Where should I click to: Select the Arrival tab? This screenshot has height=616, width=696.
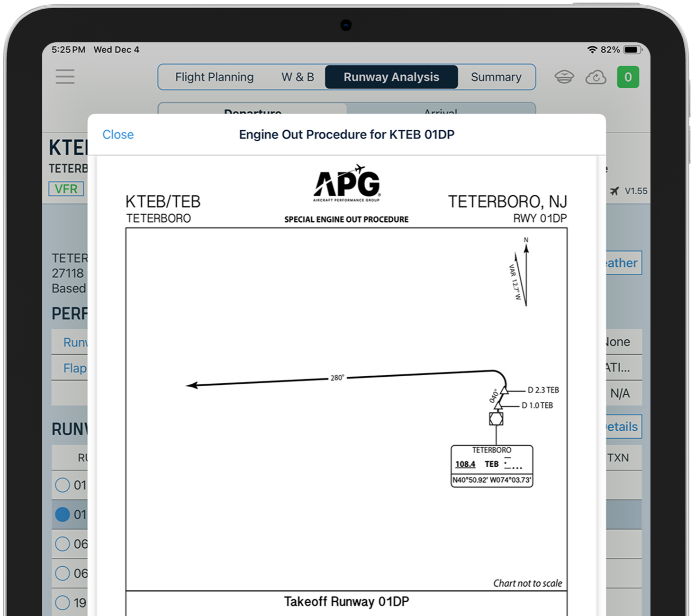pos(441,109)
